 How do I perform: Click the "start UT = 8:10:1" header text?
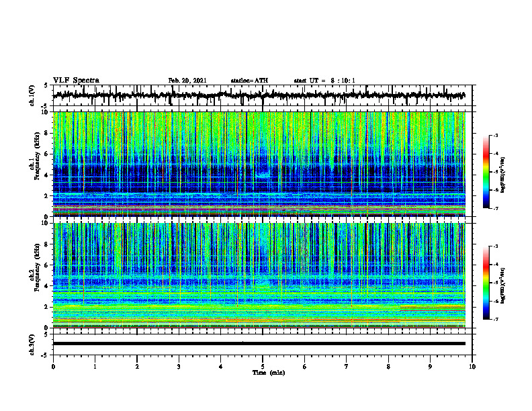click(324, 81)
